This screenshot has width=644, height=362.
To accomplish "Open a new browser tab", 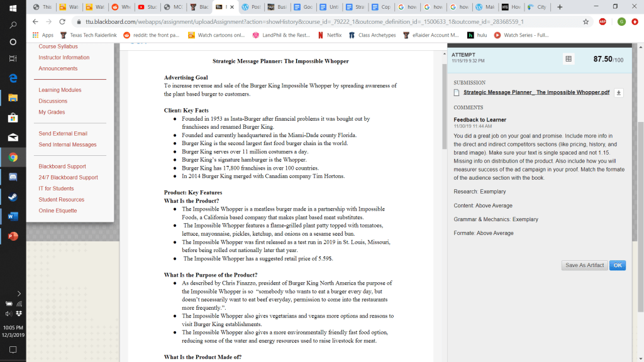I will pos(560,7).
